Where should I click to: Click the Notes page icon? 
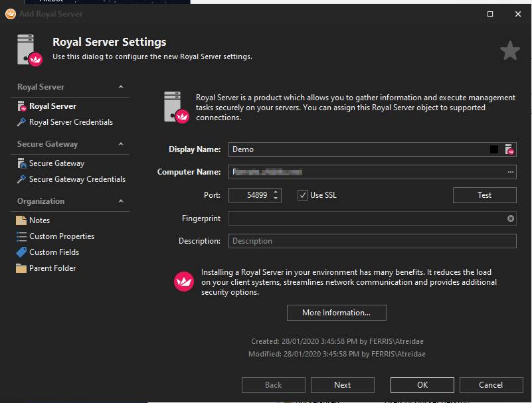pos(21,220)
